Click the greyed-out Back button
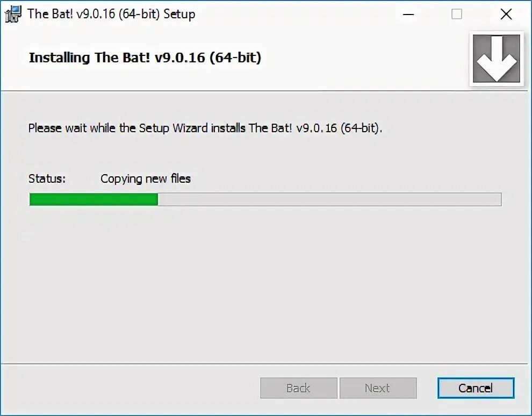The width and height of the screenshot is (532, 416). (299, 388)
